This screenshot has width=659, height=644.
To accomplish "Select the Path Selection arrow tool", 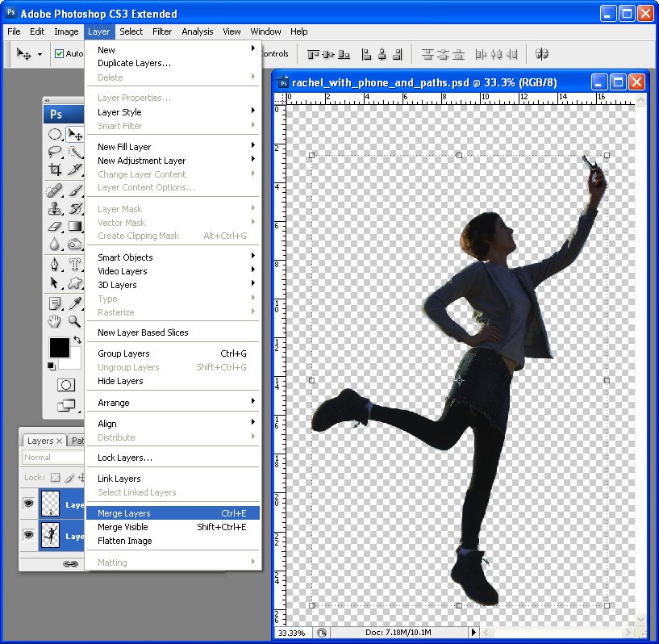I will [x=55, y=282].
